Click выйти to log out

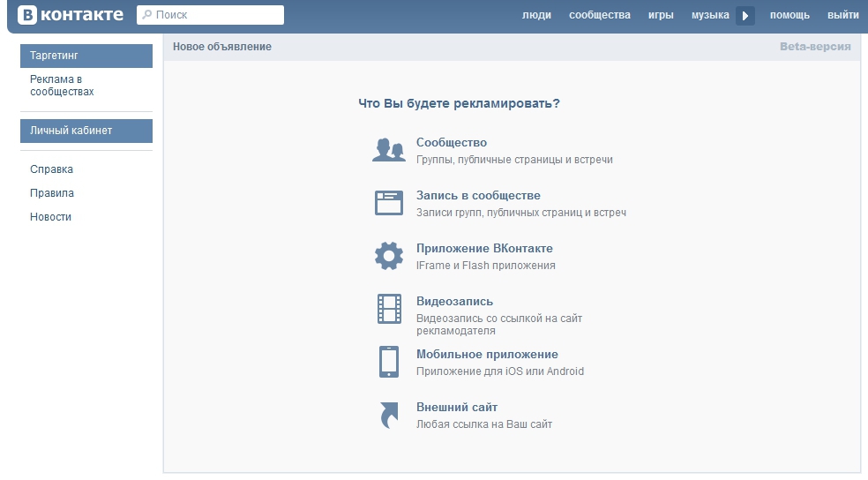coord(842,15)
